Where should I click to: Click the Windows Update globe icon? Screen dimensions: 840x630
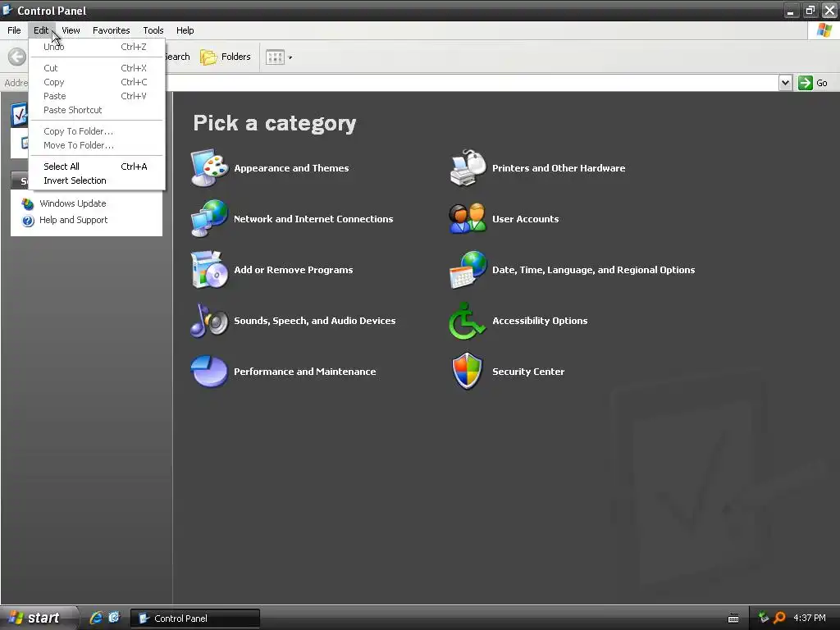tap(28, 203)
